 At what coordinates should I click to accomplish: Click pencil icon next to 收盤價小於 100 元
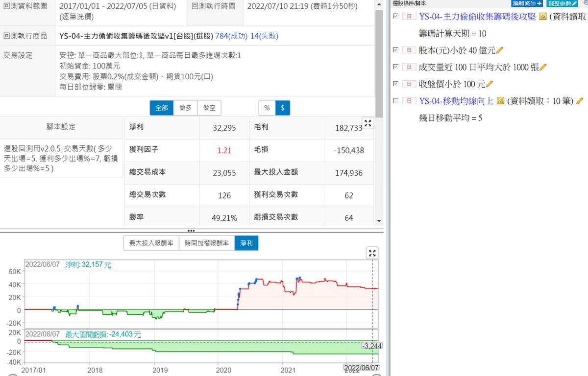(x=490, y=84)
